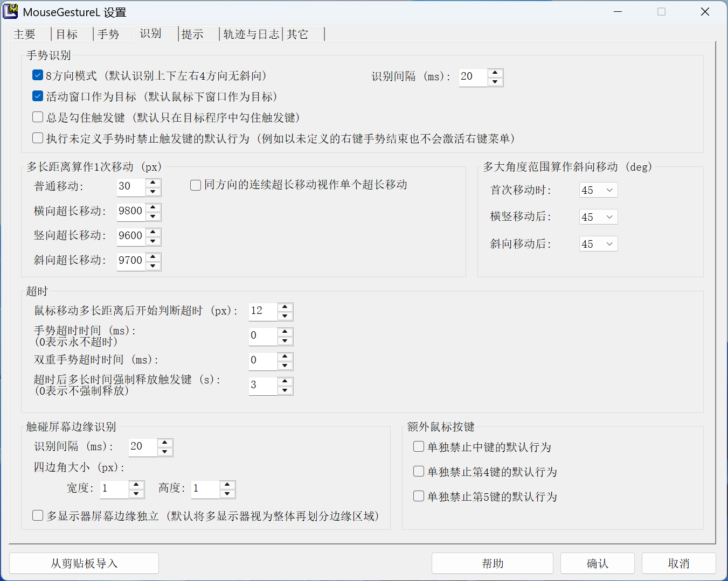Click 取消 to cancel

679,563
